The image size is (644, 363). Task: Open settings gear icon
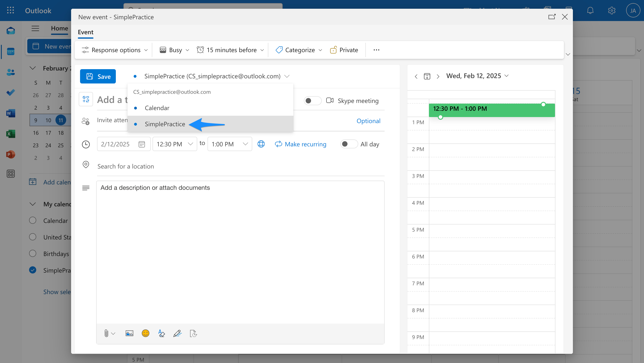(x=612, y=11)
